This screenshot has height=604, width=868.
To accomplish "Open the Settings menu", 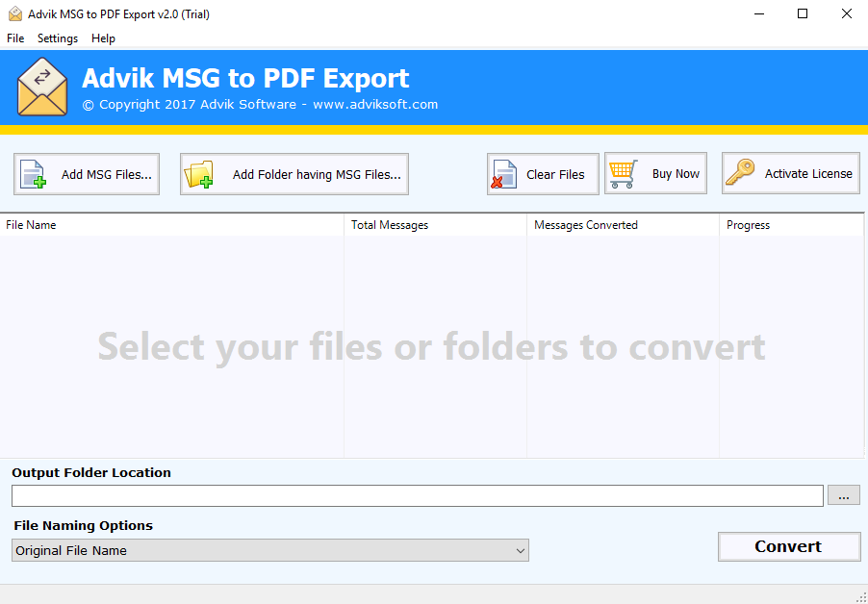I will (x=58, y=38).
